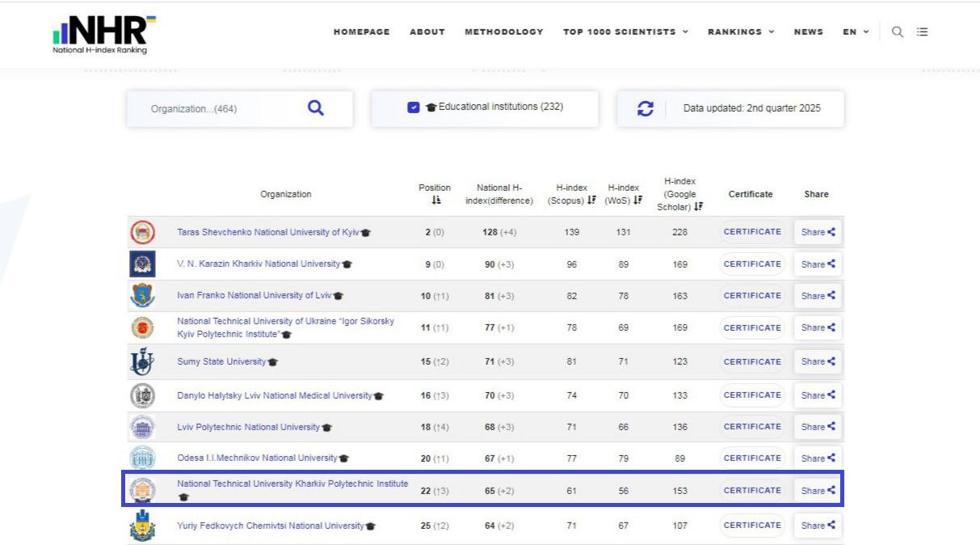980x545 pixels.
Task: Click Taras Shevchenko University emblem
Action: pos(142,232)
